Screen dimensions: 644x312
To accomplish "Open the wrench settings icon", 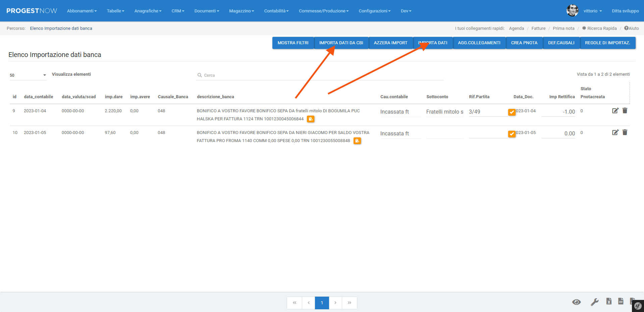I will click(595, 302).
